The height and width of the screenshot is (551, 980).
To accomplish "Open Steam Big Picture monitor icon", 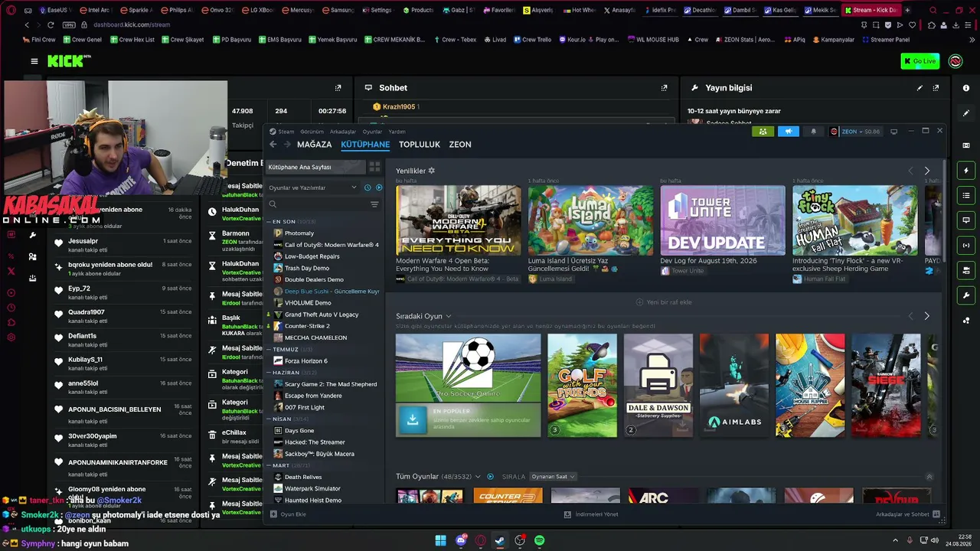I will (x=893, y=132).
